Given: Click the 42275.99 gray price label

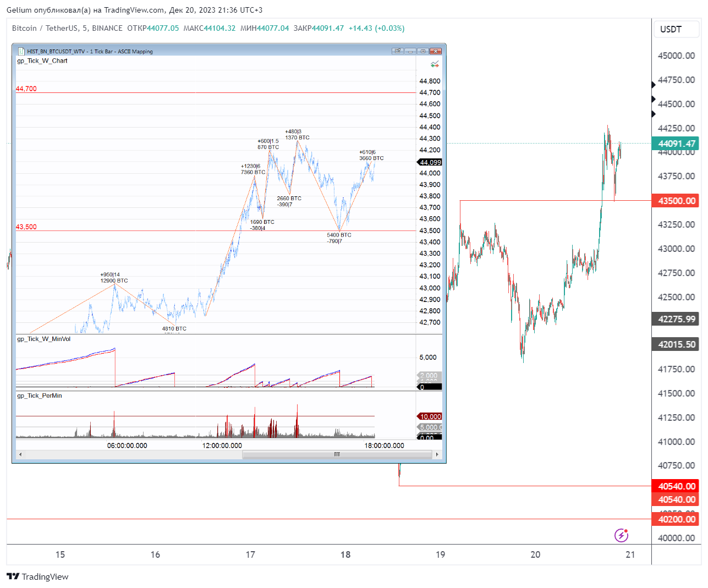Looking at the screenshot, I should point(676,319).
